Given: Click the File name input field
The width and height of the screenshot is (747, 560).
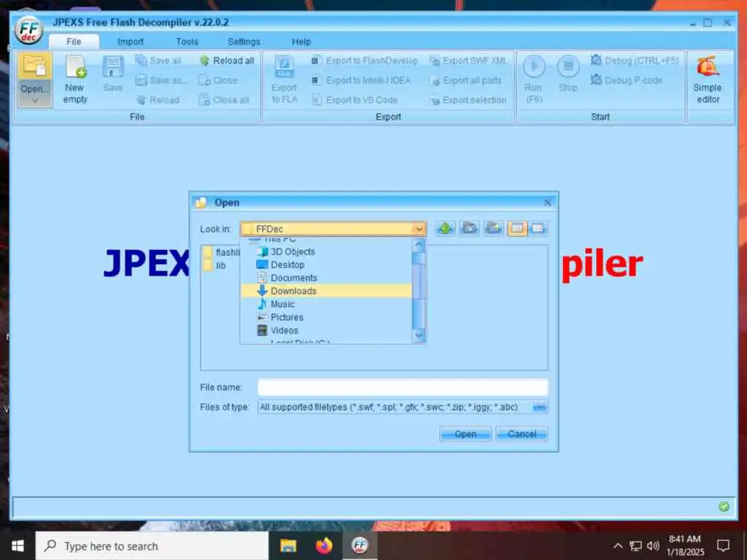Looking at the screenshot, I should (x=403, y=387).
